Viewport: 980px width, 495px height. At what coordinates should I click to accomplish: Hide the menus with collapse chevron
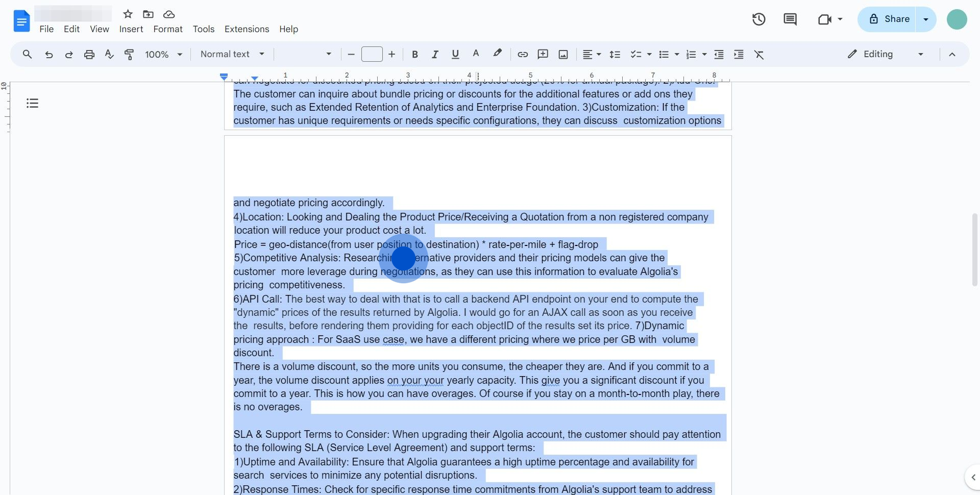pos(952,54)
